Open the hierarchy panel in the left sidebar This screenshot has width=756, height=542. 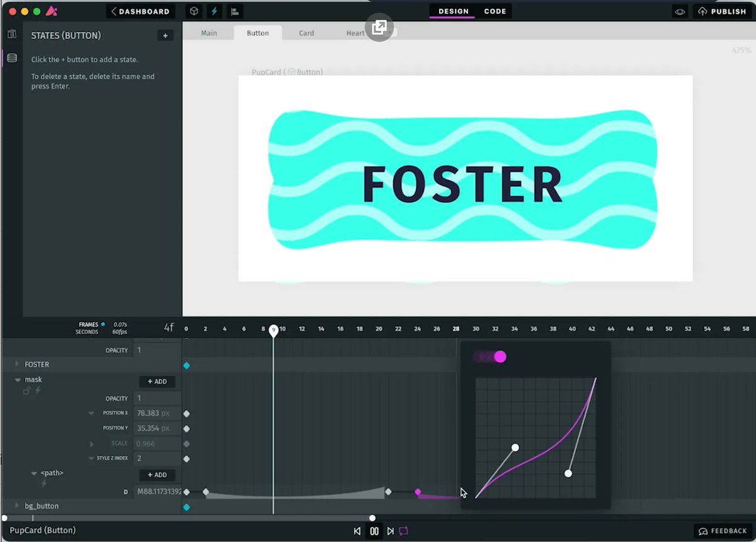coord(11,34)
